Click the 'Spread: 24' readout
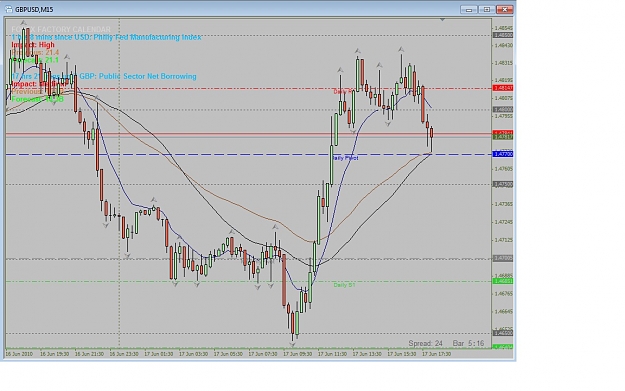The width and height of the screenshot is (625, 391). tap(425, 343)
